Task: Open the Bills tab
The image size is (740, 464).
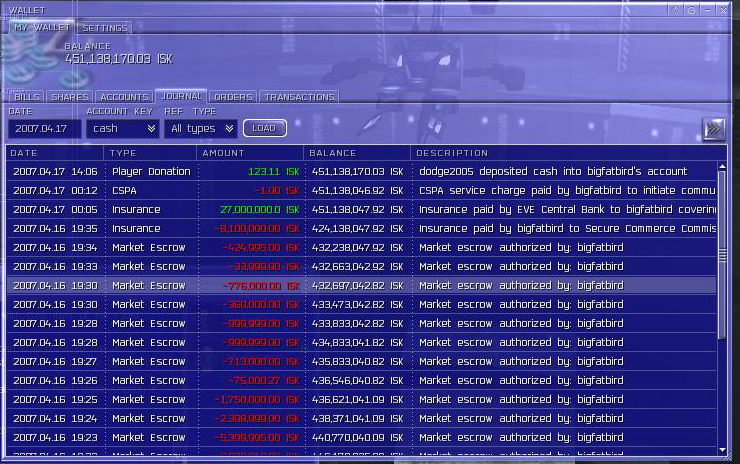Action: click(27, 97)
